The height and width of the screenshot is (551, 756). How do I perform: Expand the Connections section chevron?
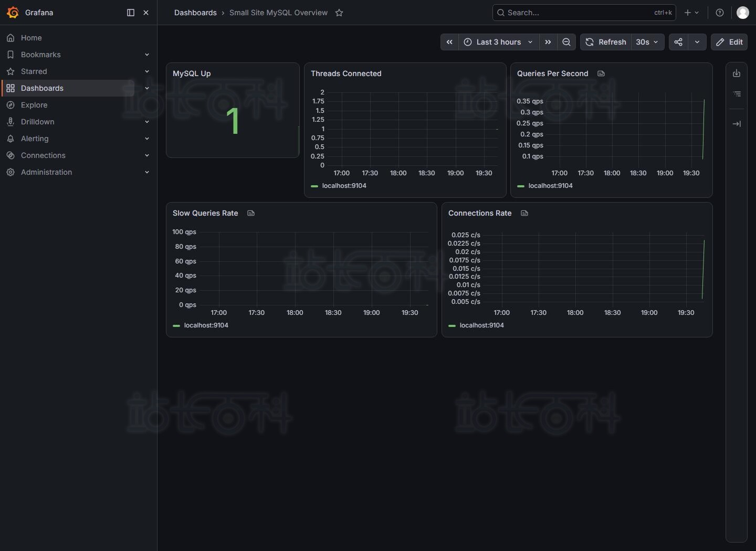tap(147, 155)
